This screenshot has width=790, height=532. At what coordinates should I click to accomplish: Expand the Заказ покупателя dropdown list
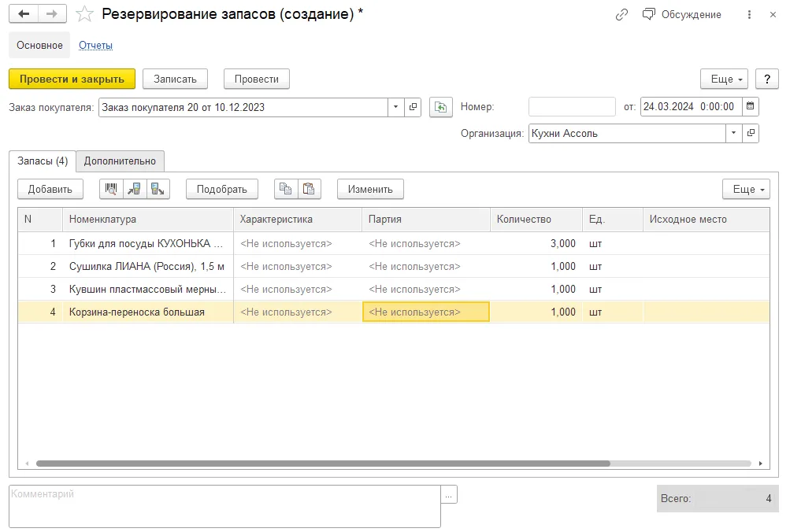(x=396, y=107)
